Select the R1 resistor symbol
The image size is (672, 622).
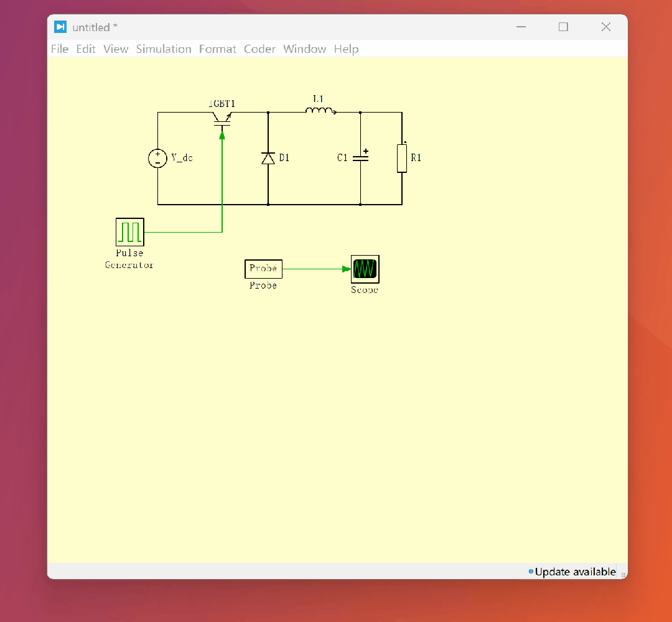coord(402,157)
